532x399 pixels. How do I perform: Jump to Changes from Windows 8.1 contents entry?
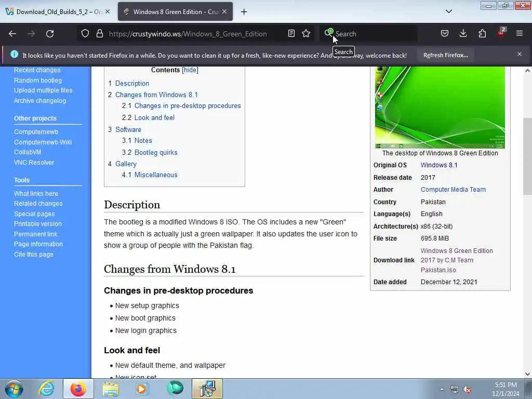(156, 95)
